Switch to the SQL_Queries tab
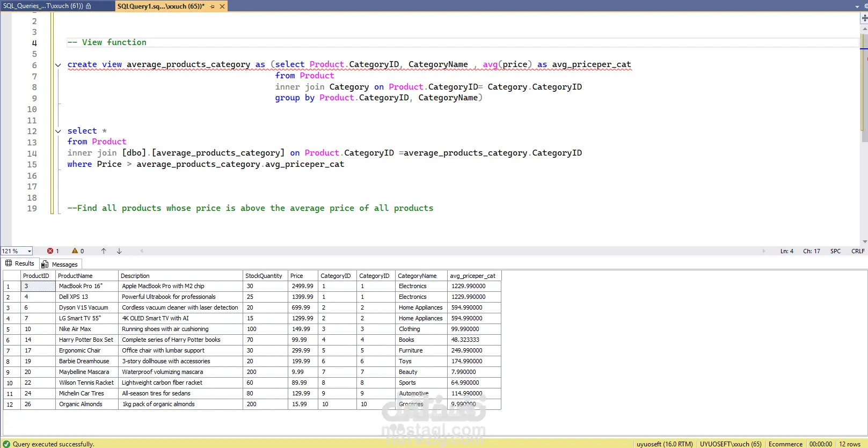The width and height of the screenshot is (868, 448). 43,6
